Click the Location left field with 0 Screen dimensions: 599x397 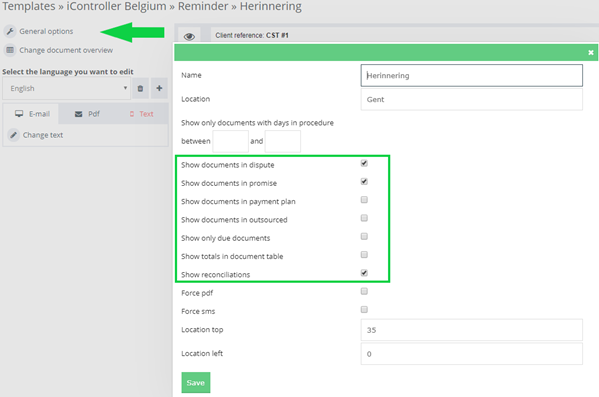(x=471, y=354)
